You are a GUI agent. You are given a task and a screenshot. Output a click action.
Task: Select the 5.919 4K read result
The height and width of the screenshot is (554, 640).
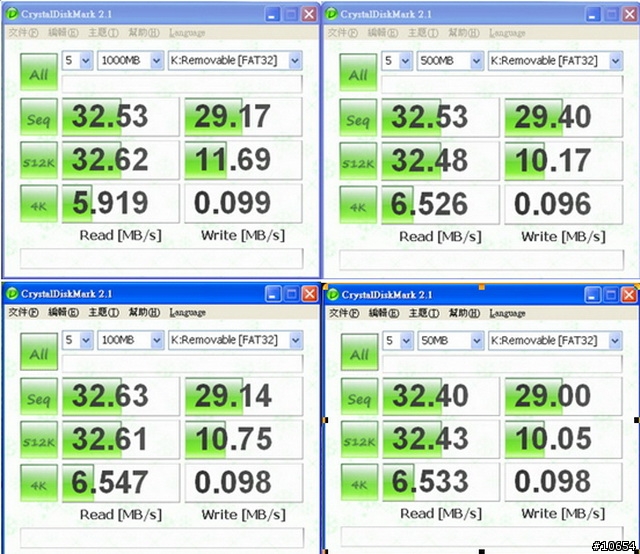[x=120, y=204]
